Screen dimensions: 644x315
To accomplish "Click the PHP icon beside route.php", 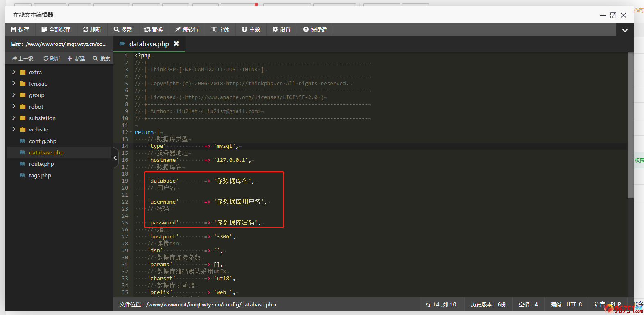I will 23,164.
